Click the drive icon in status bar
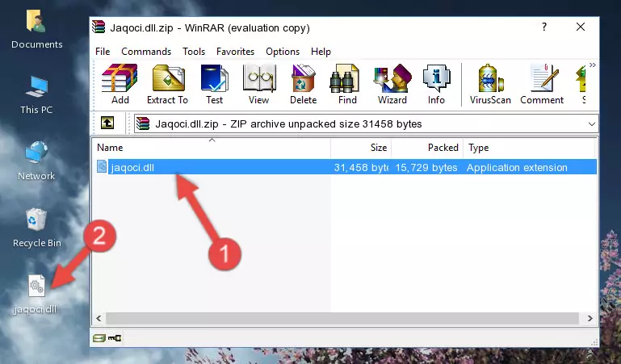The image size is (621, 364). pos(99,338)
